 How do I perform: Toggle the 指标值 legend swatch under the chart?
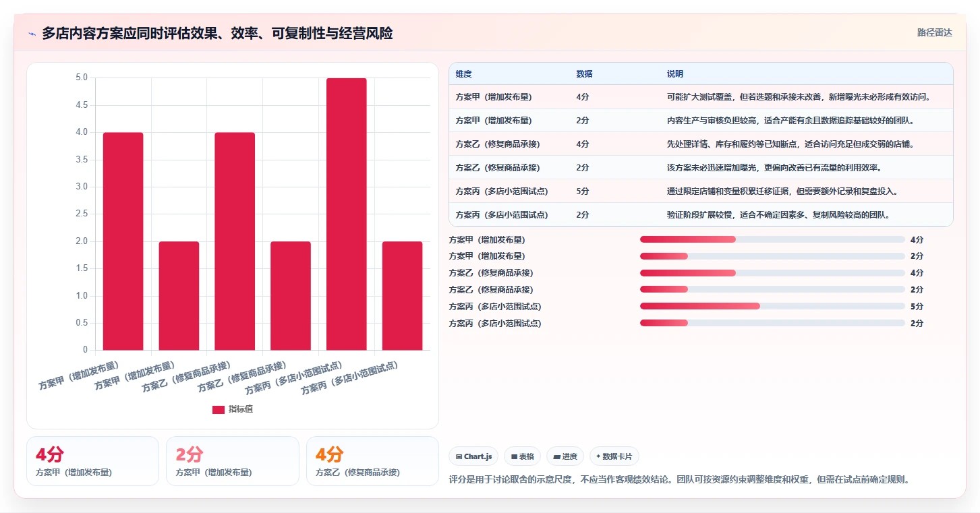pos(219,409)
